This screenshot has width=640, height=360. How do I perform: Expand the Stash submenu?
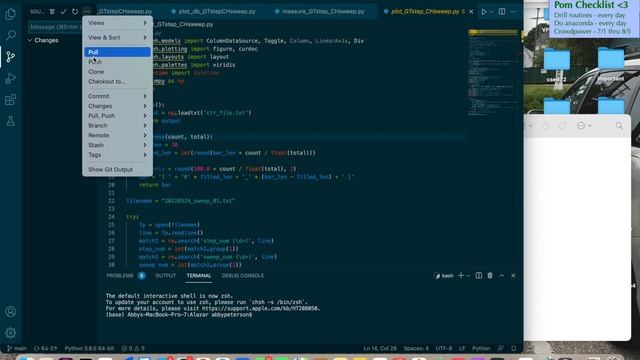[x=117, y=145]
